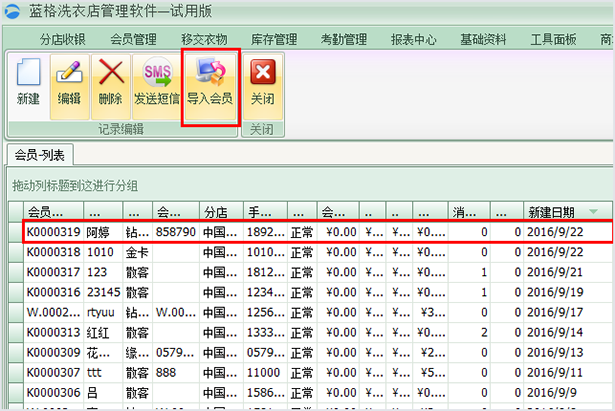Click the 新建 (New) toolbar icon
The image size is (615, 411).
tap(28, 71)
